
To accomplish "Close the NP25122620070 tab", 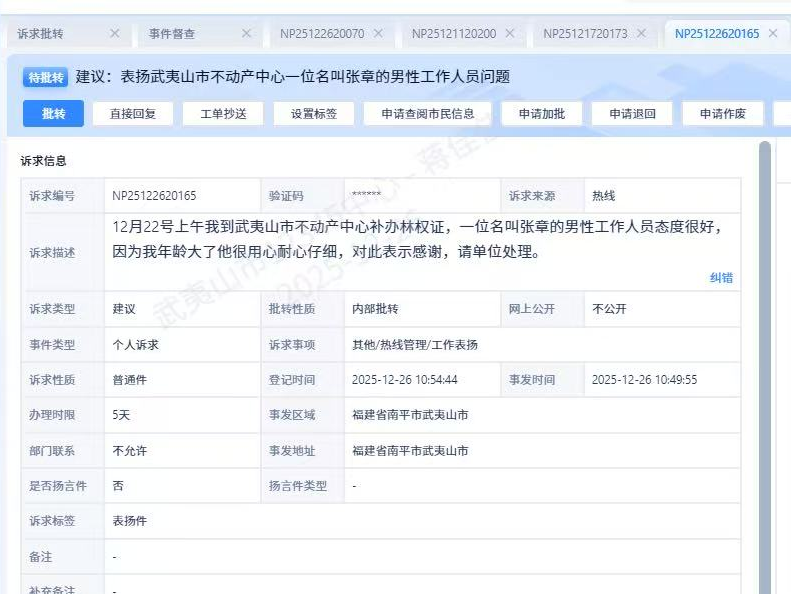I will [378, 33].
